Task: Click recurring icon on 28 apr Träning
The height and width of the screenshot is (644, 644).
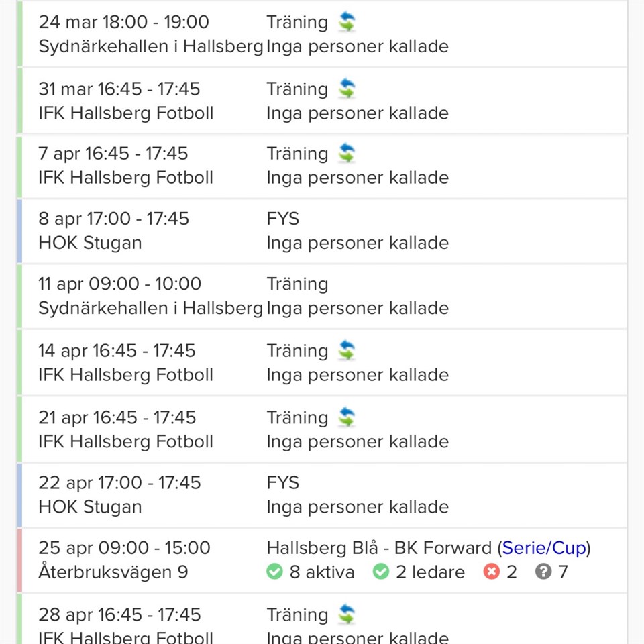Action: coord(346,614)
